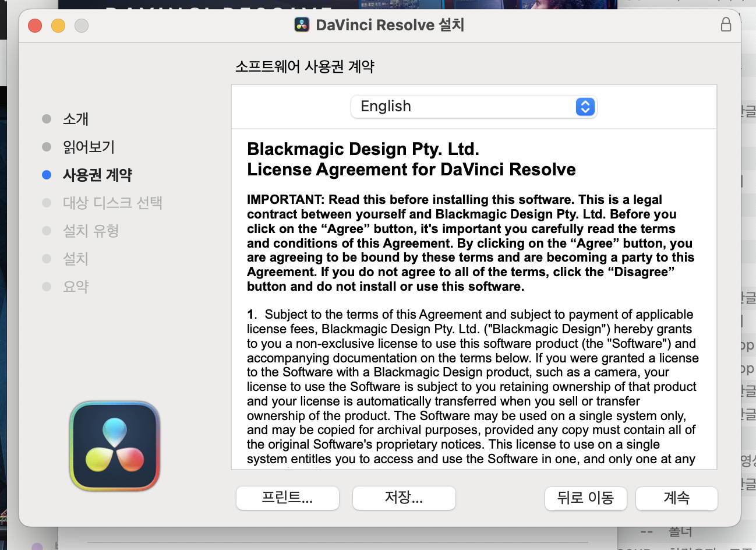Click the IMPORTANT bold paragraph in the license text
The image size is (756, 550).
click(x=471, y=243)
